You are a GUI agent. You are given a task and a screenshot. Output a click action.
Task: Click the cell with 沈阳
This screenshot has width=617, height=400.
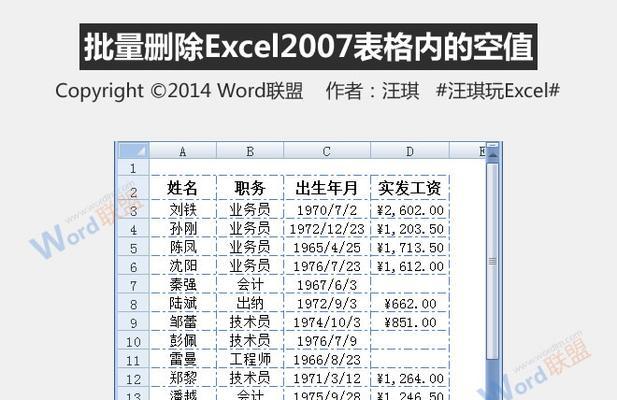pos(183,266)
